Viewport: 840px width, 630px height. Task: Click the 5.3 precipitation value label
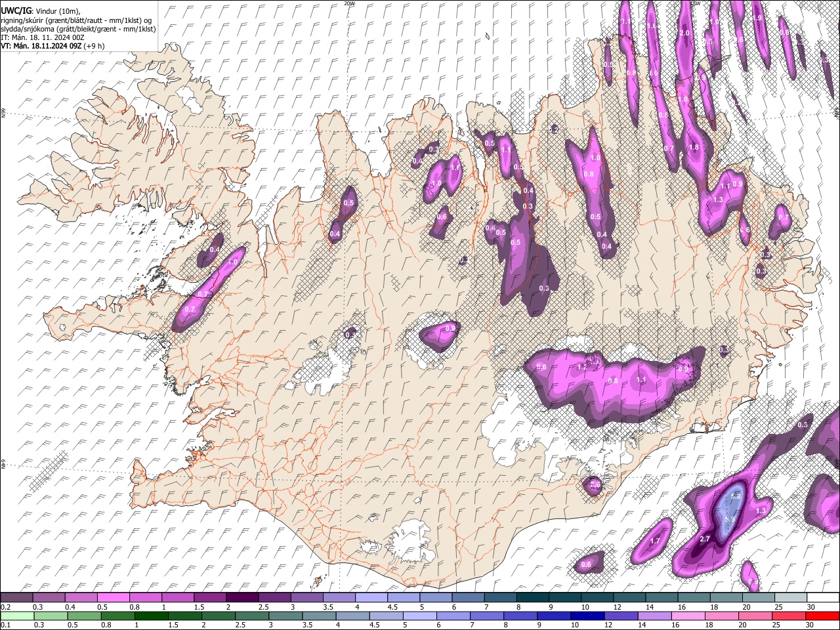pos(730,519)
